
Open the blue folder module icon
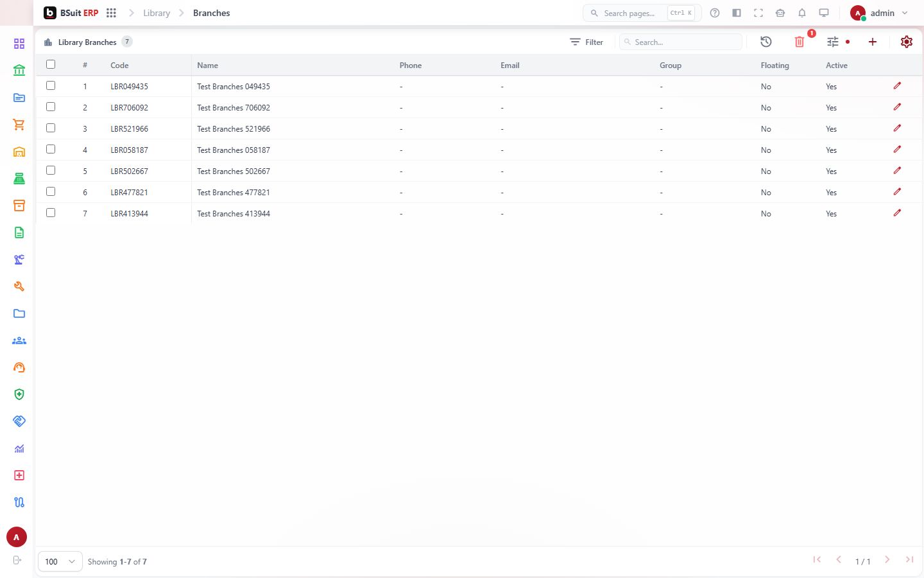click(19, 313)
